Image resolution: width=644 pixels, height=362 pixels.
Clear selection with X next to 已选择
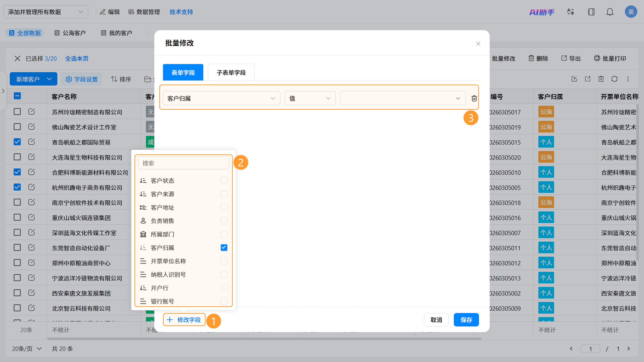(17, 59)
